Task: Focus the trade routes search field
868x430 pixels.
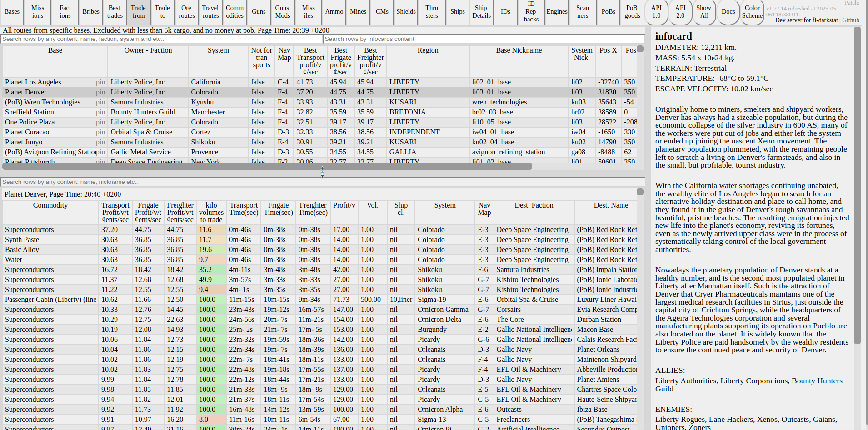Action: click(323, 182)
